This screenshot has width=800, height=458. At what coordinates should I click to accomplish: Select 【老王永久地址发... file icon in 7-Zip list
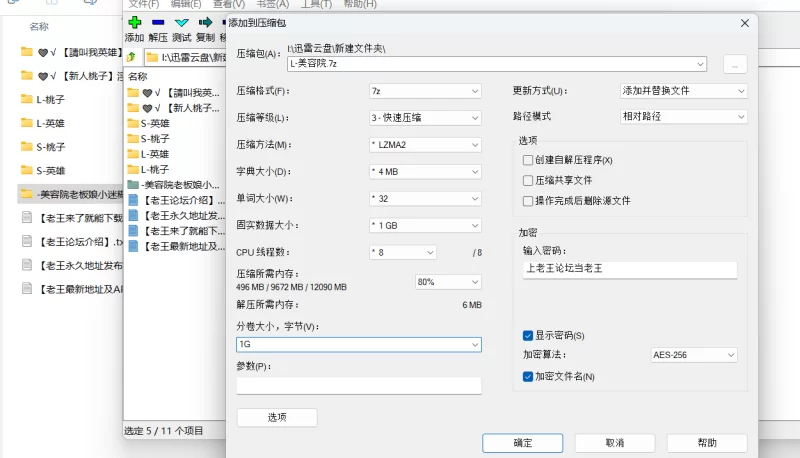pyautogui.click(x=133, y=215)
